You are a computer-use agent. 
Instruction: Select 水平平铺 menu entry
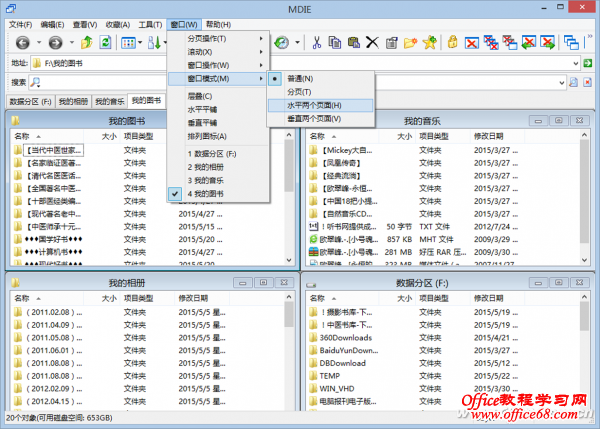click(x=218, y=109)
